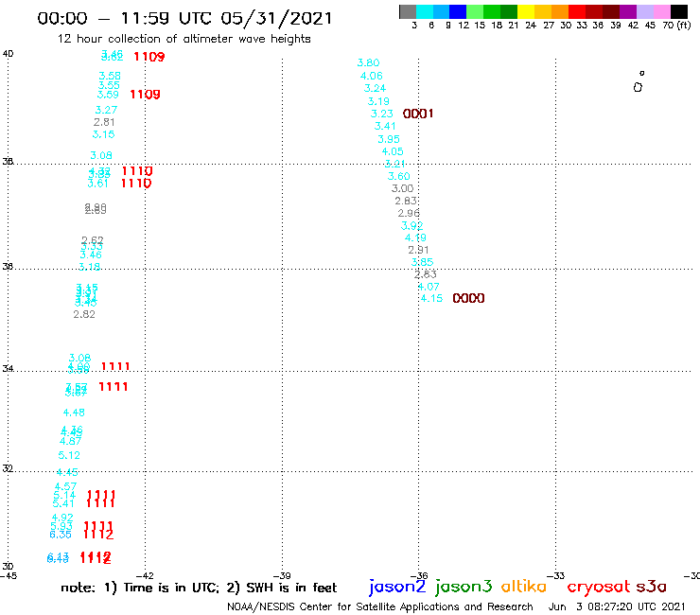Image resolution: width=700 pixels, height=615 pixels.
Task: Select the bright red legend swatch
Action: (x=577, y=11)
